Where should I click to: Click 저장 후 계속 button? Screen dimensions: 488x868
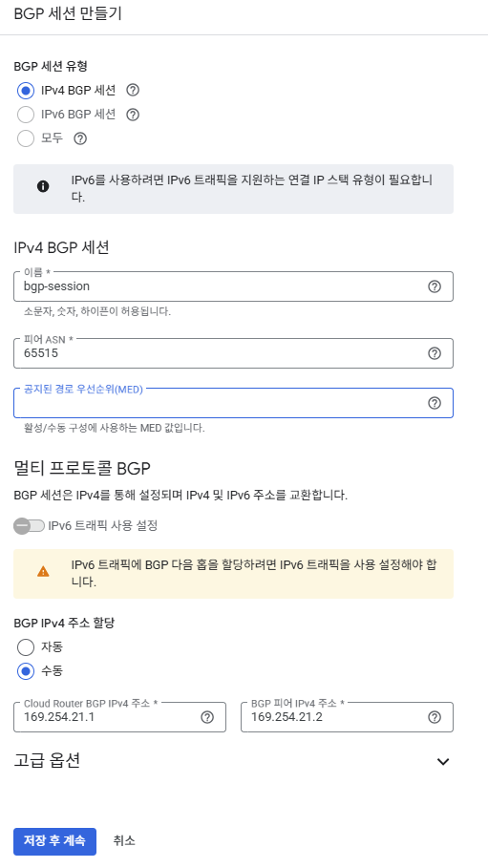[54, 841]
